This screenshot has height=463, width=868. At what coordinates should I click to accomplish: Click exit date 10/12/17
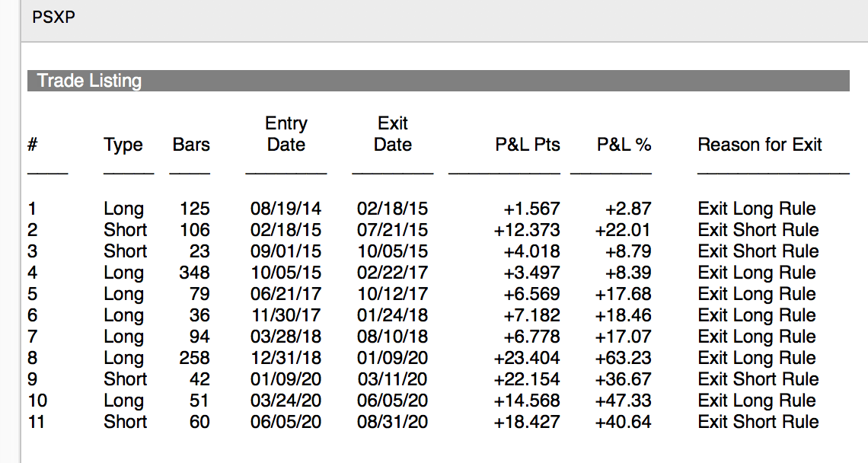(x=392, y=294)
